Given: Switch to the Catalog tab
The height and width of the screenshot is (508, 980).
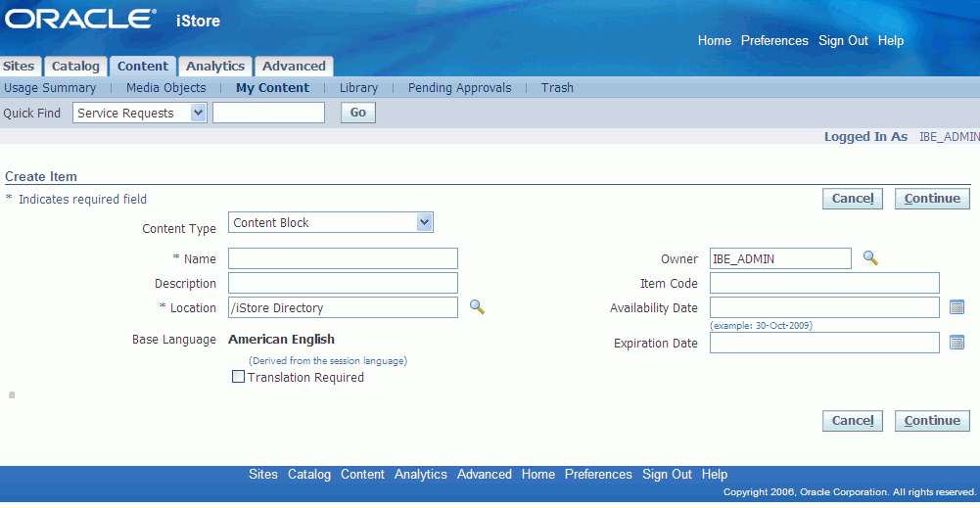Looking at the screenshot, I should point(75,67).
